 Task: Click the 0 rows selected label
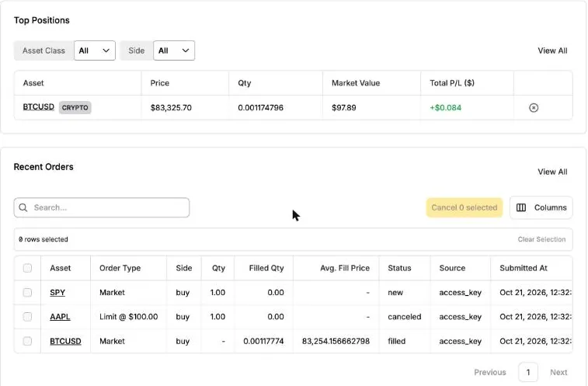point(43,239)
